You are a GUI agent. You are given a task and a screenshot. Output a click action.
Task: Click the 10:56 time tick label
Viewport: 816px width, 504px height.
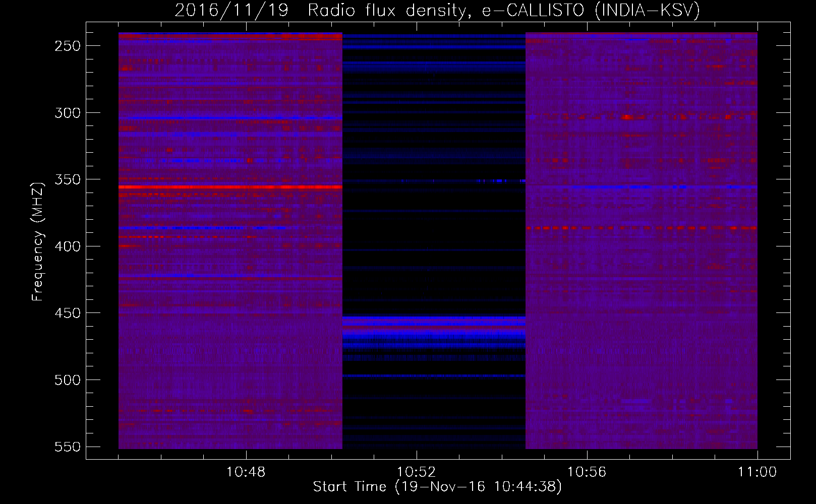587,472
